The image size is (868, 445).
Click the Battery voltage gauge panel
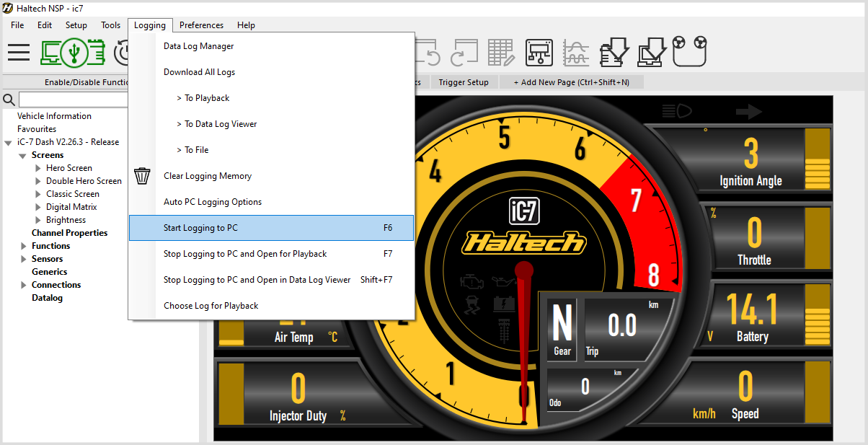(768, 315)
